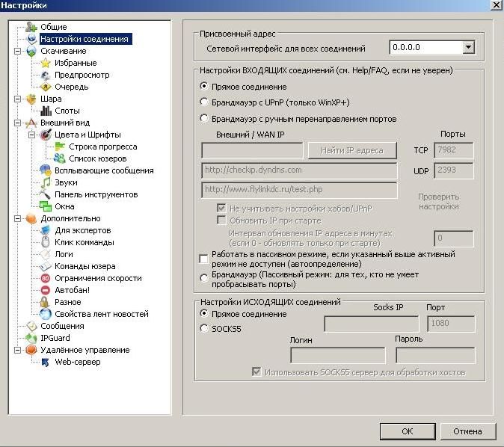Click the tools icon for Панель инструментов
Screen dimensions: 504x447
coord(46,194)
